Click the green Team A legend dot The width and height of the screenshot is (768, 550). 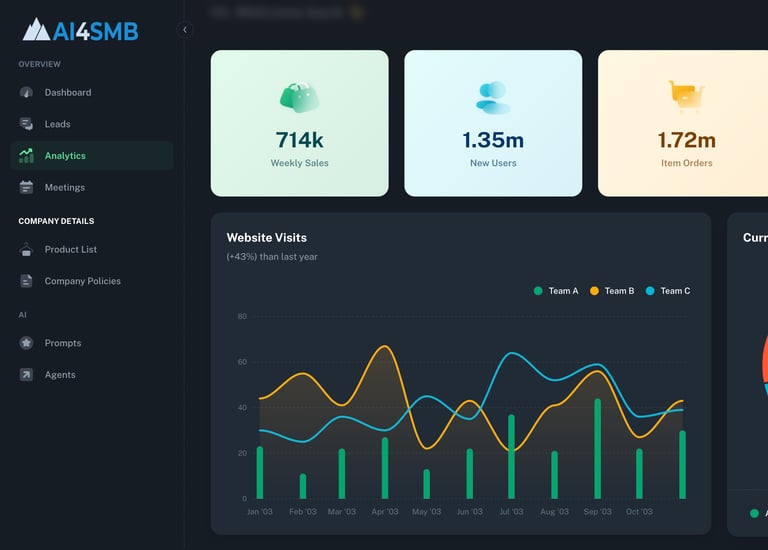[x=538, y=291]
